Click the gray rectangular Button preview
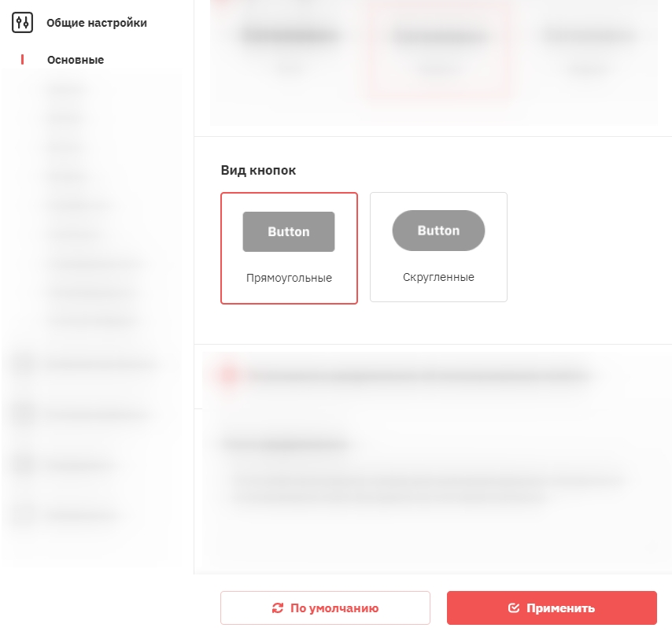The image size is (672, 639). click(x=289, y=231)
